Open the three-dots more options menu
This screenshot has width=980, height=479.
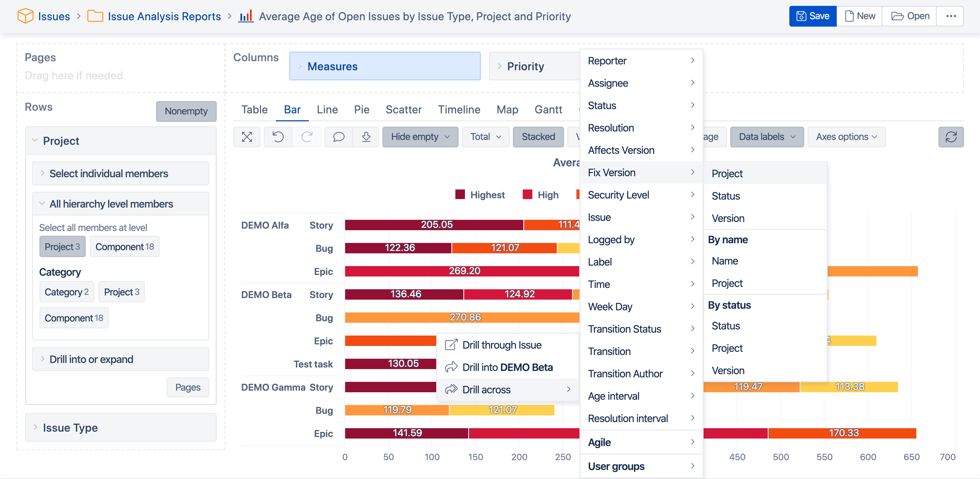point(951,16)
